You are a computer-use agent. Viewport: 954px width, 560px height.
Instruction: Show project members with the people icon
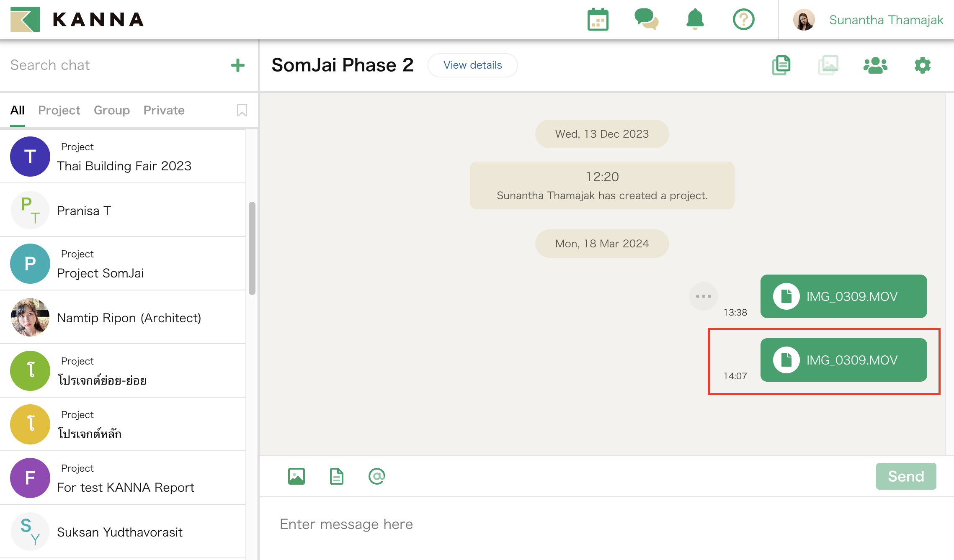point(875,65)
